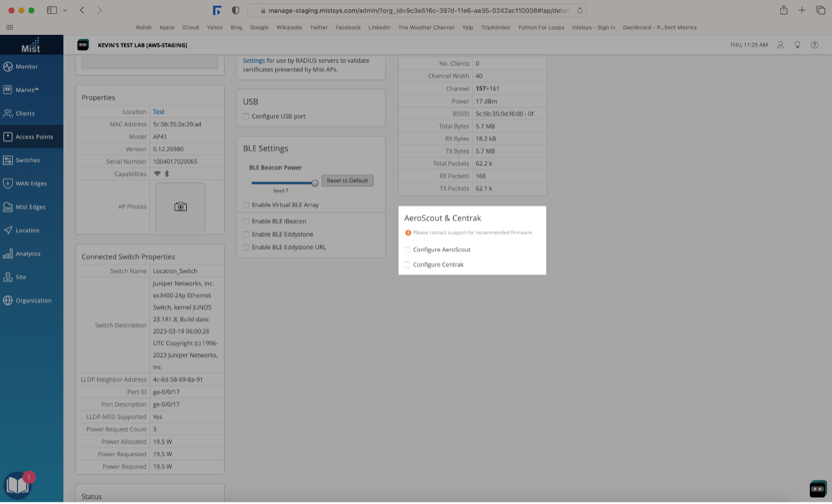The height and width of the screenshot is (504, 832).
Task: Click the Safari address bar
Action: tap(416, 10)
